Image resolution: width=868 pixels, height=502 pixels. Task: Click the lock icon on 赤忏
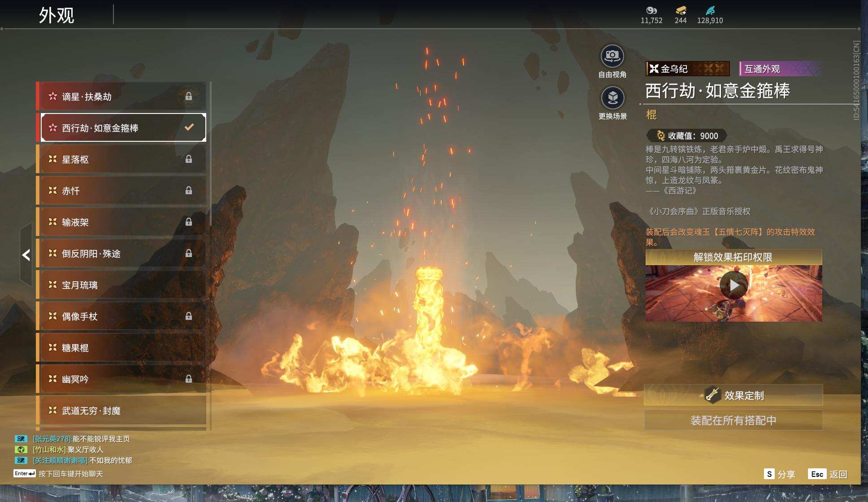coord(189,191)
